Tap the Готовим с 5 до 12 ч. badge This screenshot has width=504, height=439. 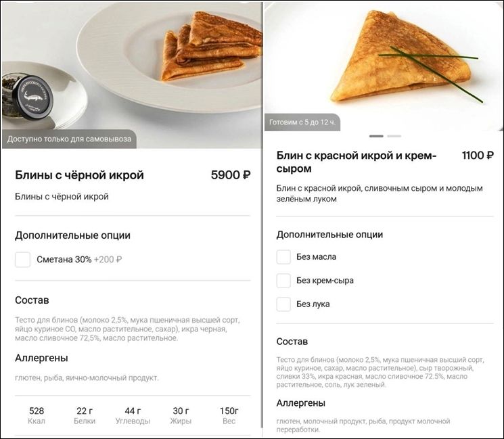tap(303, 122)
